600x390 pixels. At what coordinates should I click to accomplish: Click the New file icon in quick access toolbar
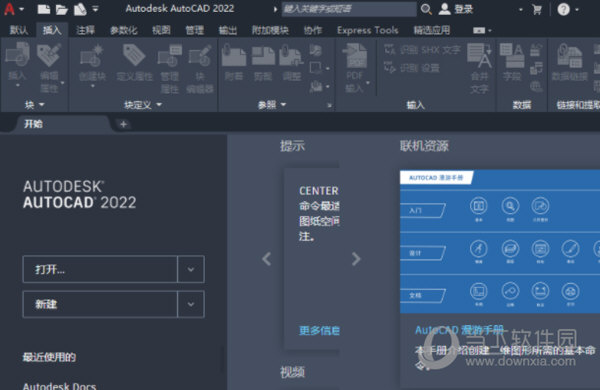tap(44, 9)
